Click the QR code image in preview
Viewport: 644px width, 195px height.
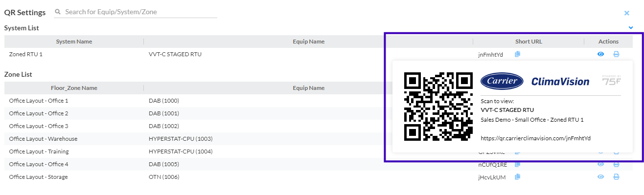pos(438,107)
